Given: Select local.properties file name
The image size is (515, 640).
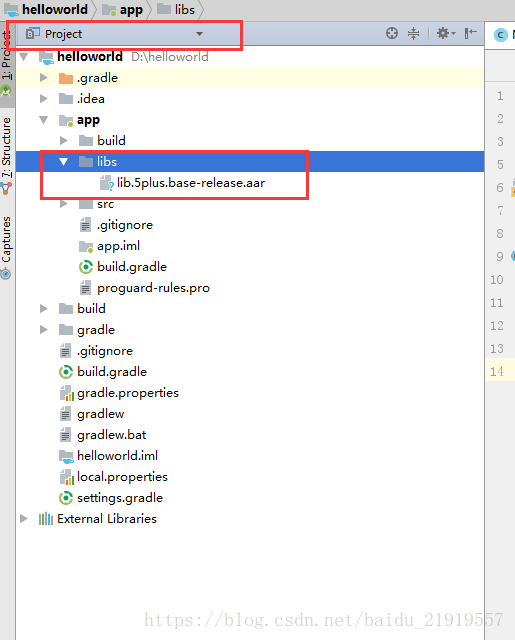Looking at the screenshot, I should (122, 477).
